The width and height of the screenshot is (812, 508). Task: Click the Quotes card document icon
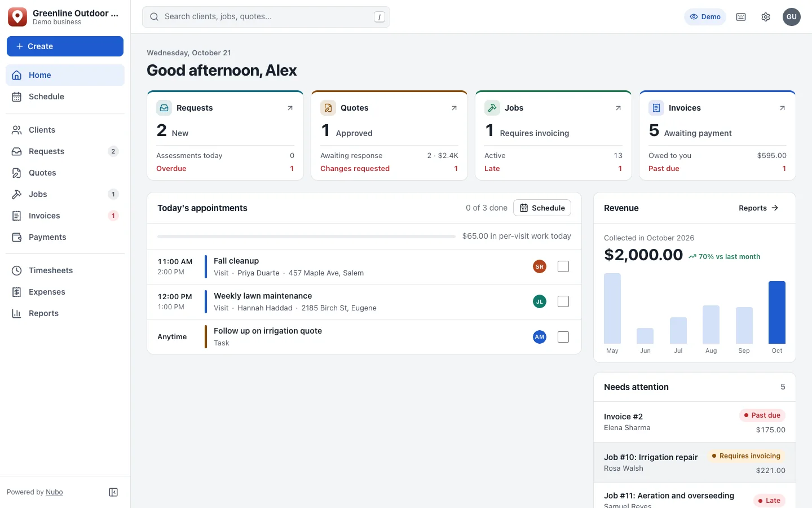point(328,108)
